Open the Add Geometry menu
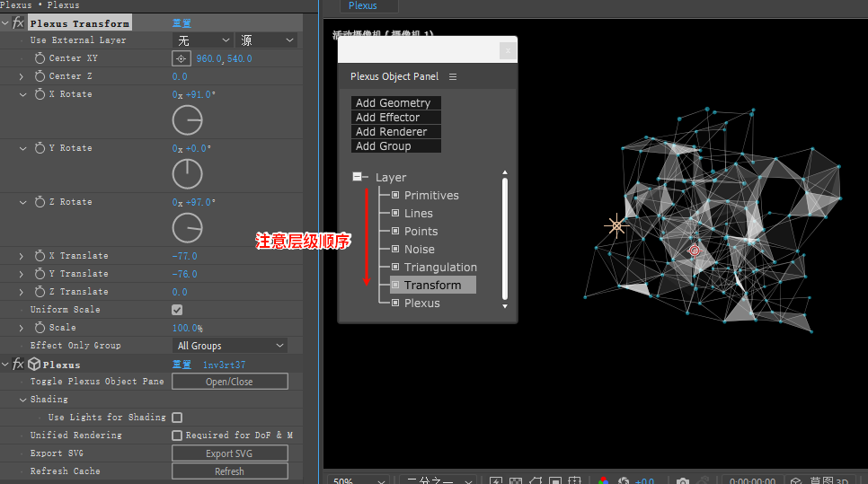This screenshot has width=868, height=484. [x=395, y=103]
